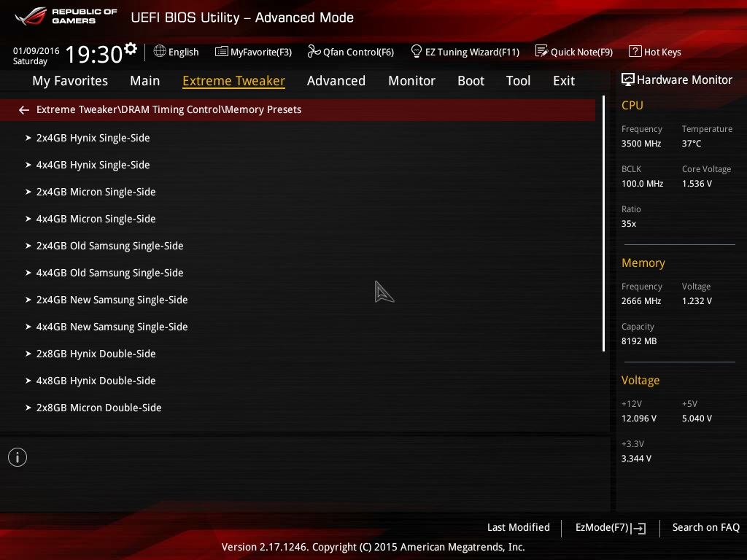
Task: Click the Quick Note notepad icon
Action: coord(542,51)
